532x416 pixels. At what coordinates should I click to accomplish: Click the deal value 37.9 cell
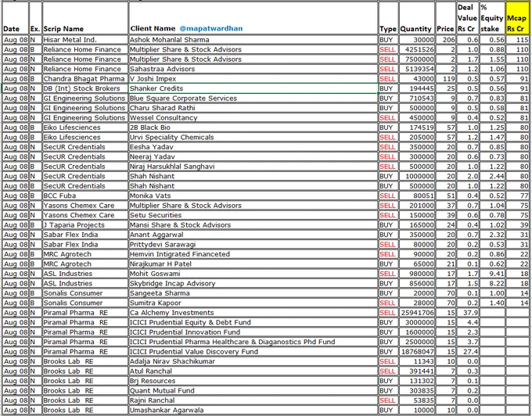[468, 313]
